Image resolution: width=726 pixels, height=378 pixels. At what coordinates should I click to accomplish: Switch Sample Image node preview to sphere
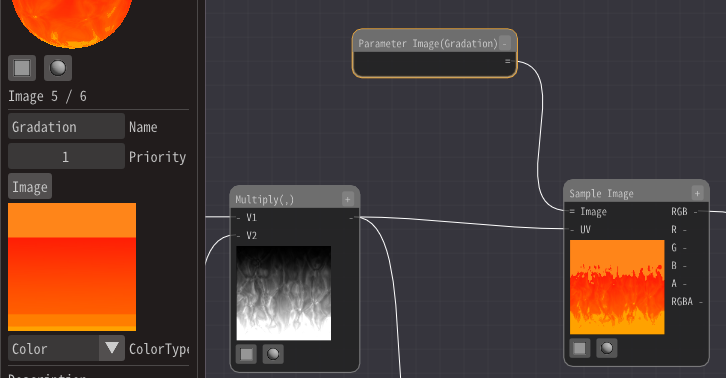tap(607, 348)
